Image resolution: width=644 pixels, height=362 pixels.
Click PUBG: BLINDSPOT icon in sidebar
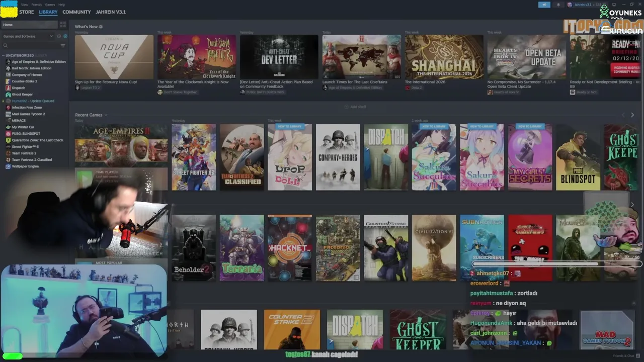pos(8,134)
